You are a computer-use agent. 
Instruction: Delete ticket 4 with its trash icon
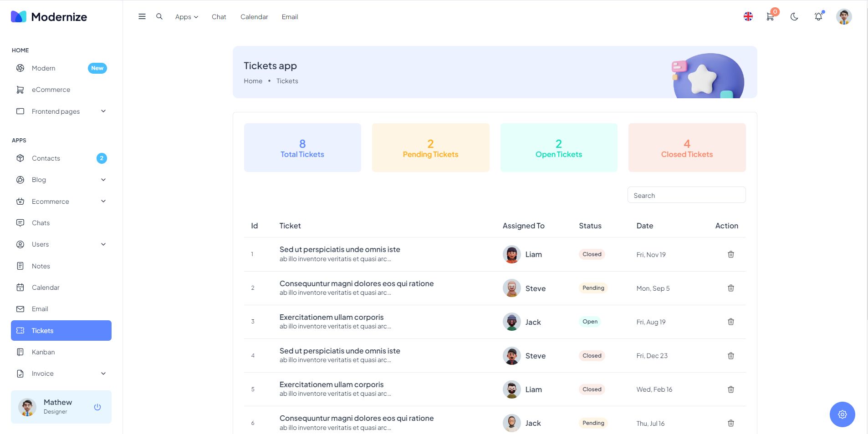(x=731, y=356)
